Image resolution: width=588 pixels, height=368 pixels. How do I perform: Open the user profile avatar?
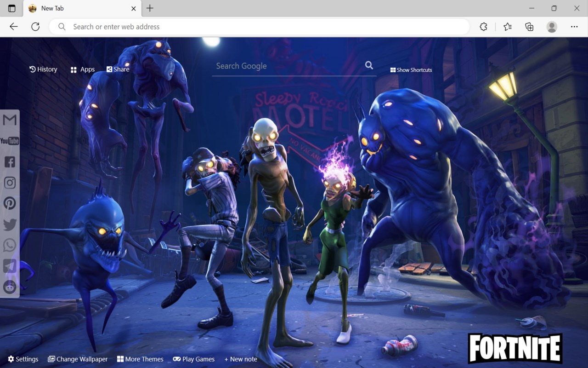coord(552,27)
